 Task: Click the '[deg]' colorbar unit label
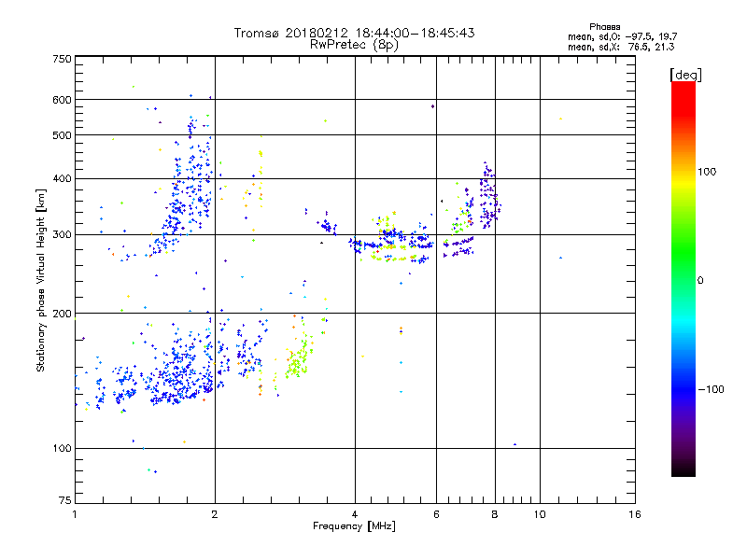click(685, 75)
